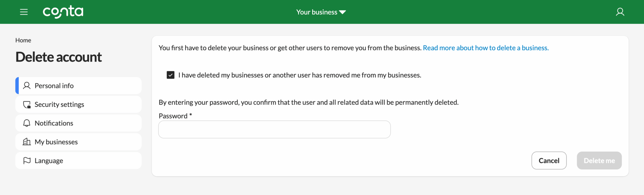Click inside the Password input field

(274, 129)
